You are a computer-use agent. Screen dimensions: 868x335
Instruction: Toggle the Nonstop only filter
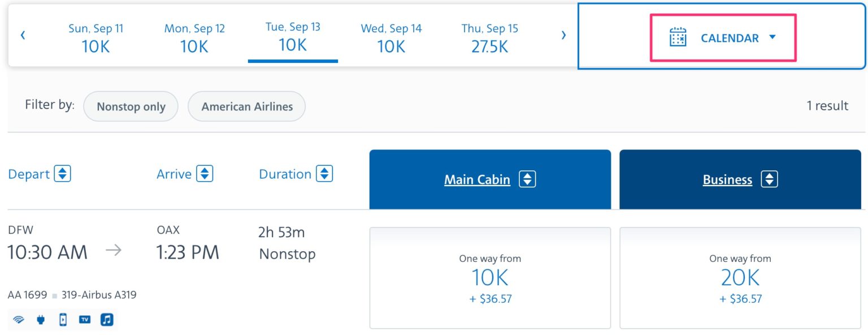131,106
